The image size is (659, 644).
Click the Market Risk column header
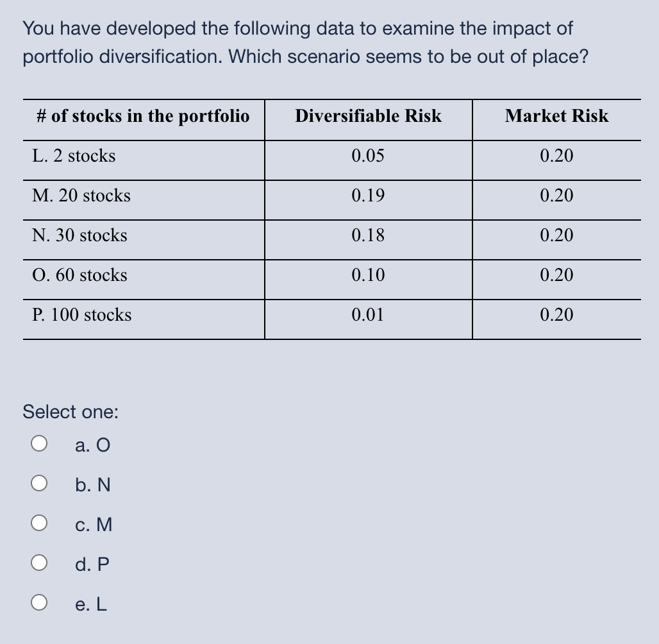click(556, 116)
